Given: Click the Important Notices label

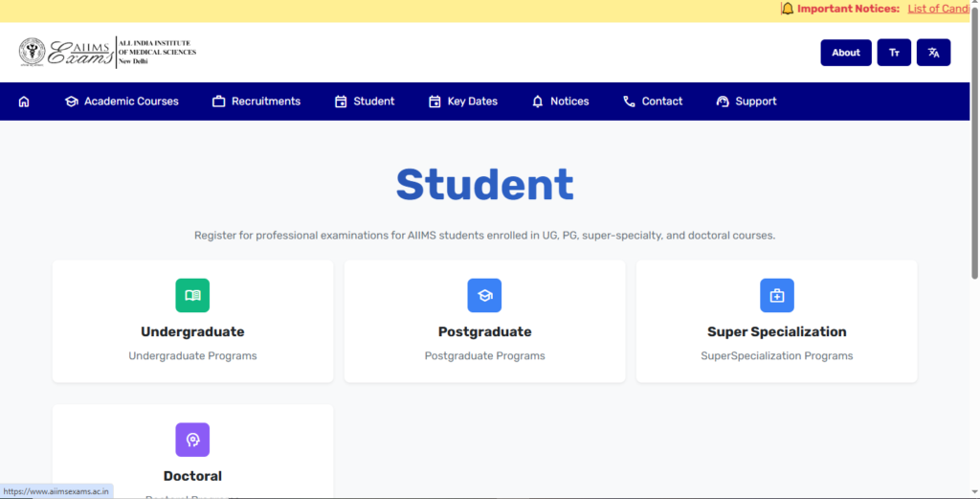Looking at the screenshot, I should tap(848, 9).
